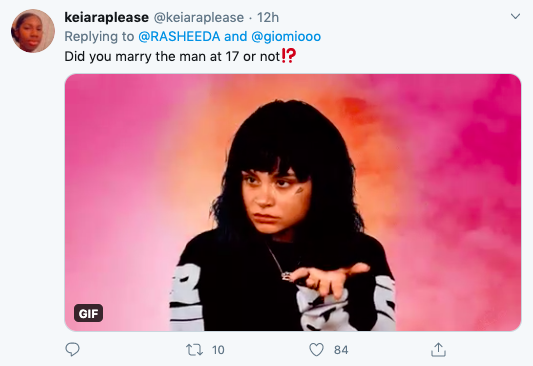The height and width of the screenshot is (366, 533).
Task: Open the share tweet upload icon
Action: (x=438, y=349)
